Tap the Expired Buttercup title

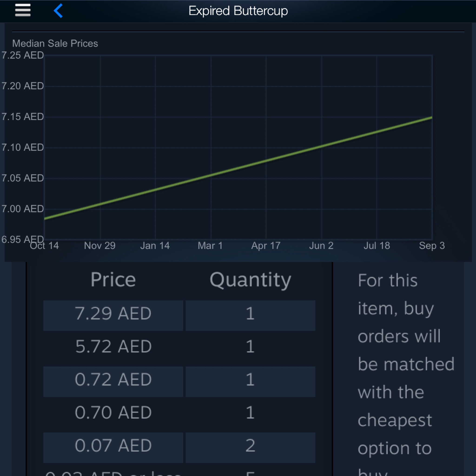(x=238, y=11)
